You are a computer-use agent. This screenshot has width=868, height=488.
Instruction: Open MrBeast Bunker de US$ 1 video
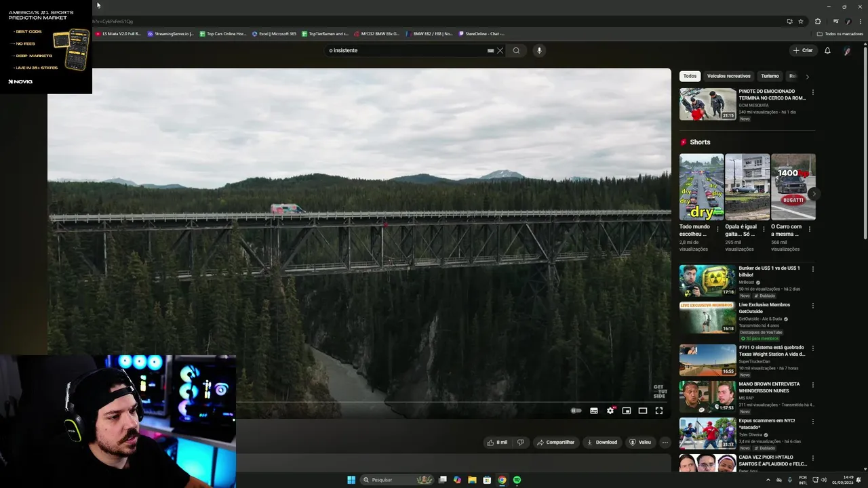[708, 281]
